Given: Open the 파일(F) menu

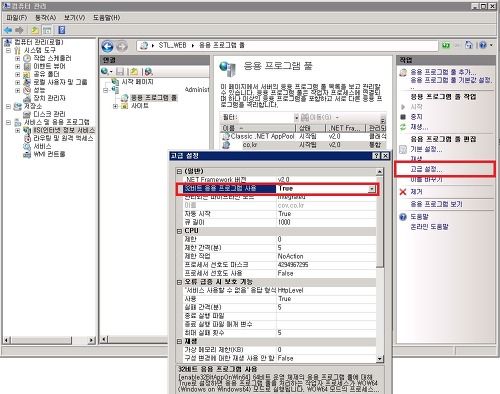Looking at the screenshot, I should point(17,18).
